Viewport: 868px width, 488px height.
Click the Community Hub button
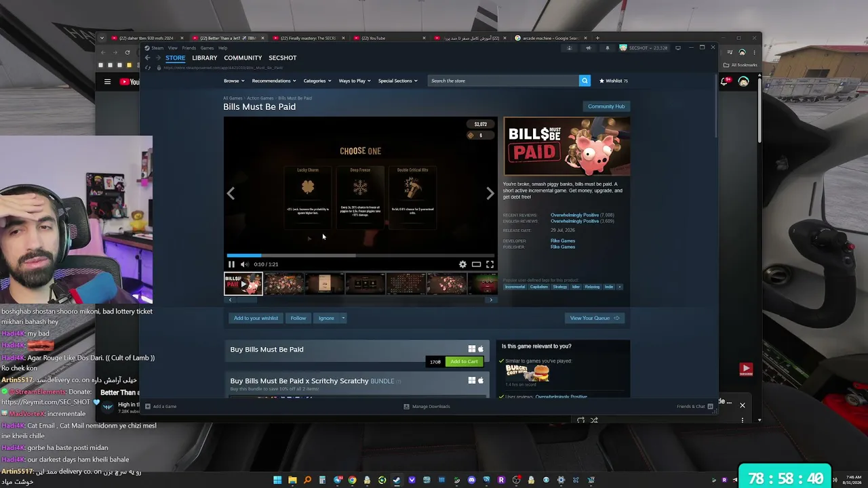606,106
